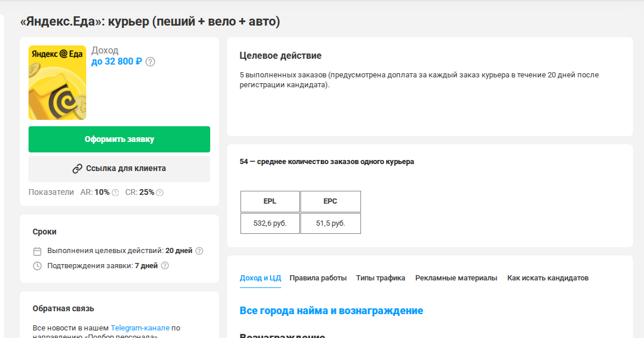Click the calendar icon in Сроки

point(37,251)
